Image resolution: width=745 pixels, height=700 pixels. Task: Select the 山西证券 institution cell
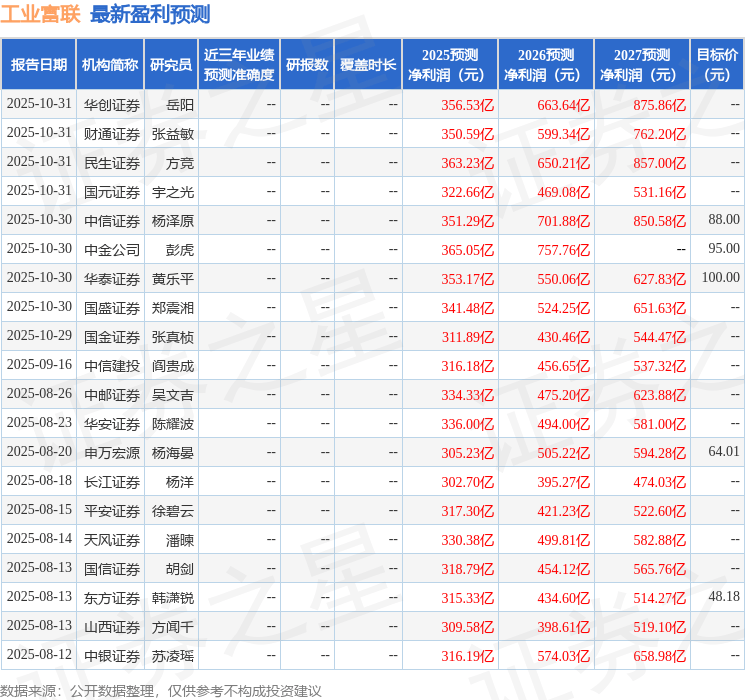click(112, 627)
